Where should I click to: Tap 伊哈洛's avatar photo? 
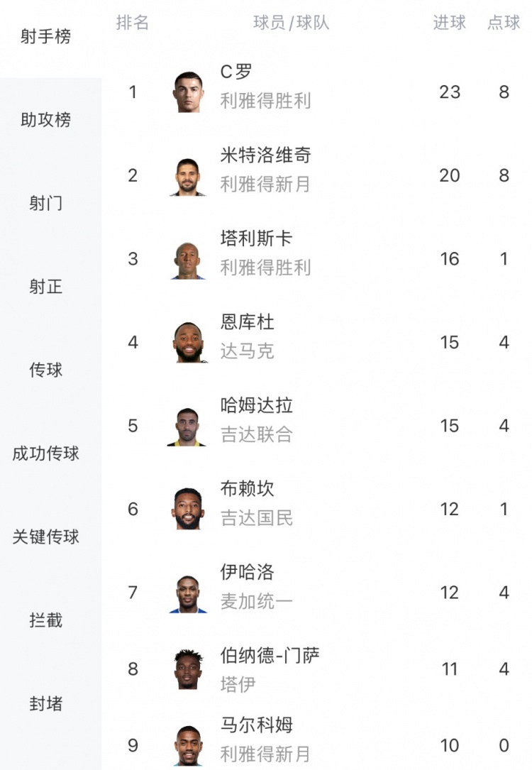188,593
